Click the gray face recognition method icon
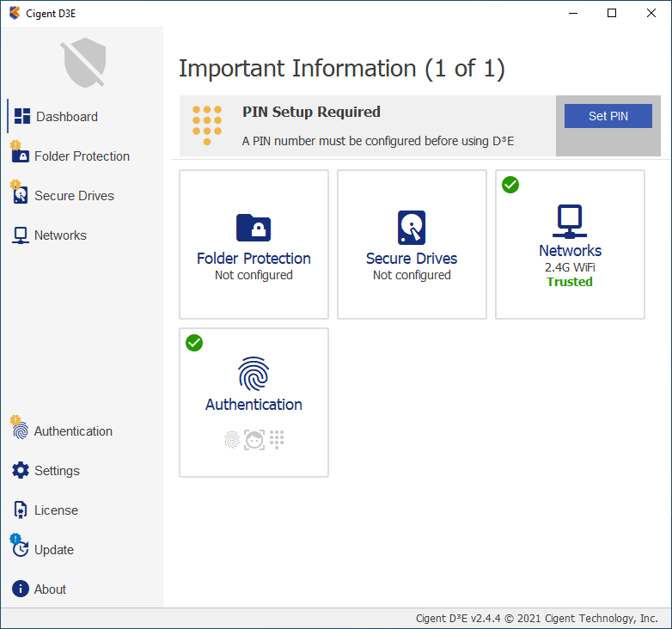Image resolution: width=672 pixels, height=629 pixels. [x=254, y=440]
